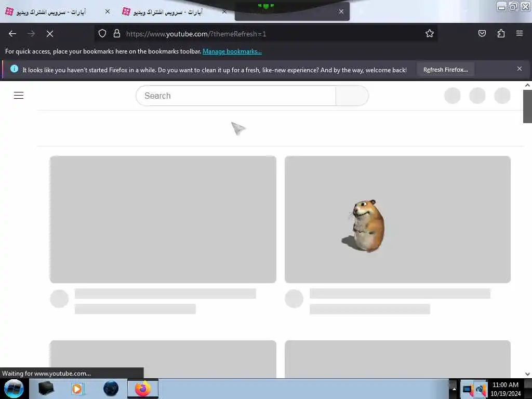Close the first Aparat tab
This screenshot has width=532, height=399.
pos(108,11)
